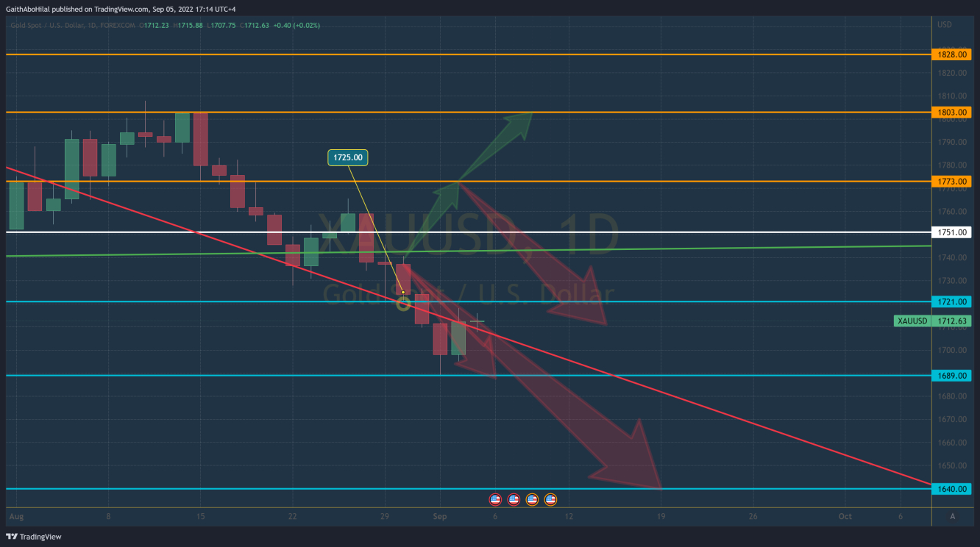Open the rightmost orange-bordered US economic event icon

tap(550, 500)
